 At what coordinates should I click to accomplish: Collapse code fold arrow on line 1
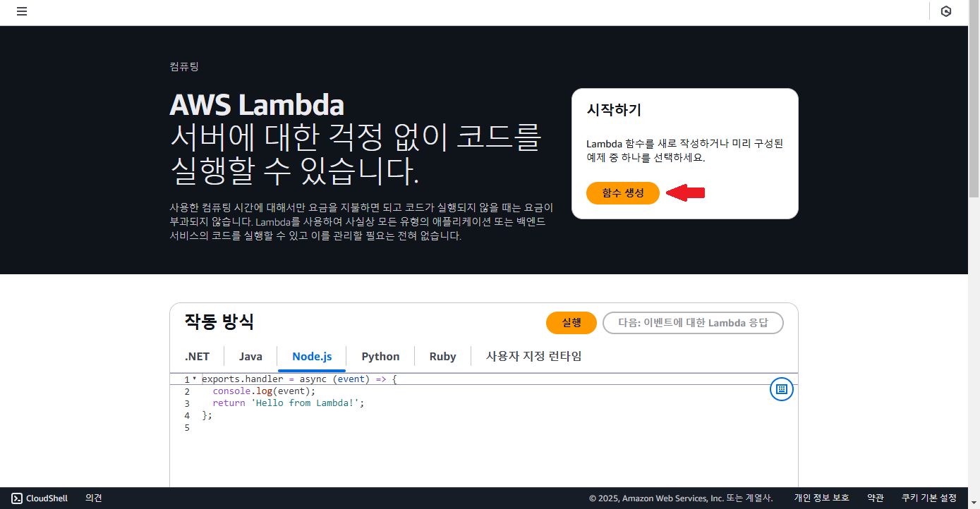[x=195, y=379]
